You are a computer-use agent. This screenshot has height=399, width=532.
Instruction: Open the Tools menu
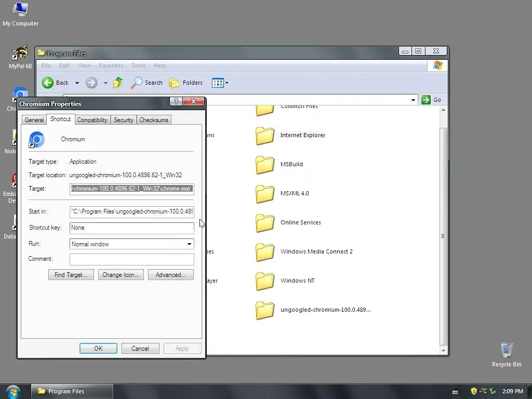click(138, 65)
